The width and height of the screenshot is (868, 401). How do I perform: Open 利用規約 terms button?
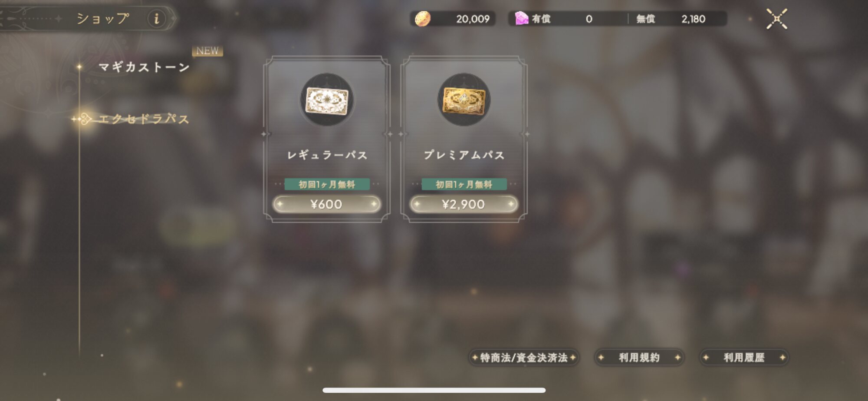click(x=639, y=358)
